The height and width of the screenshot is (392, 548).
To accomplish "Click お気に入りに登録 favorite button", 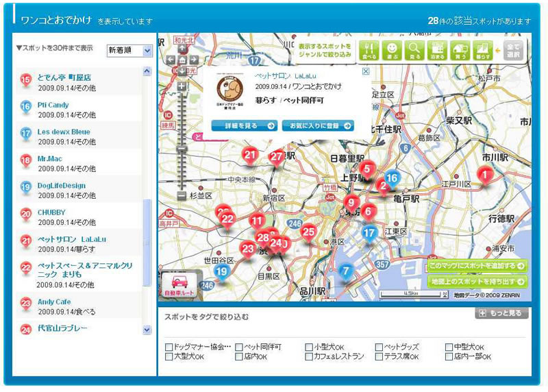I will pos(318,126).
